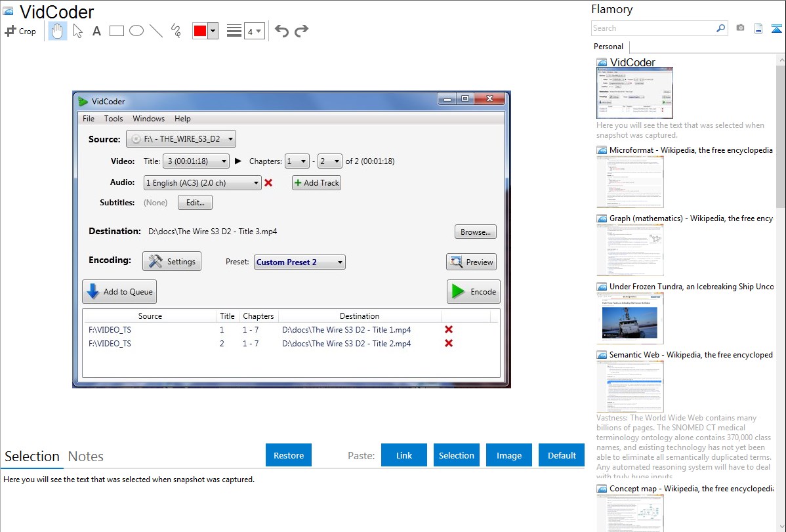Click the Paste Default button
The image size is (786, 532).
[x=562, y=455]
